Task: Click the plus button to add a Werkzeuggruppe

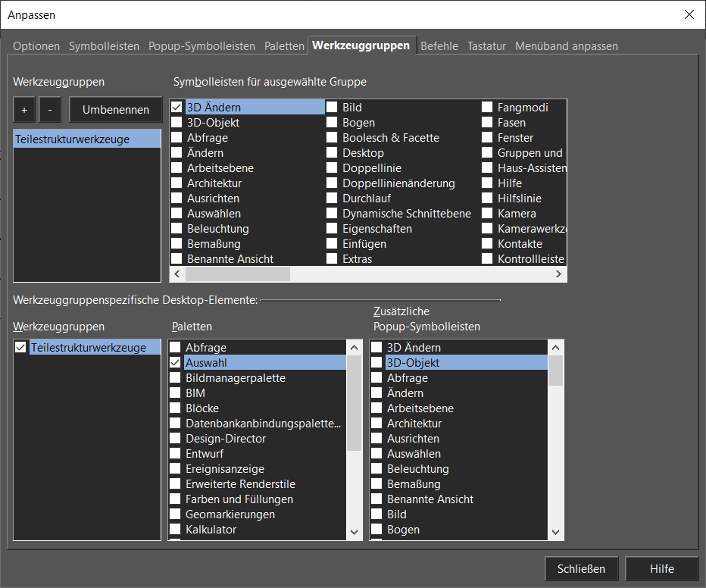Action: [23, 110]
